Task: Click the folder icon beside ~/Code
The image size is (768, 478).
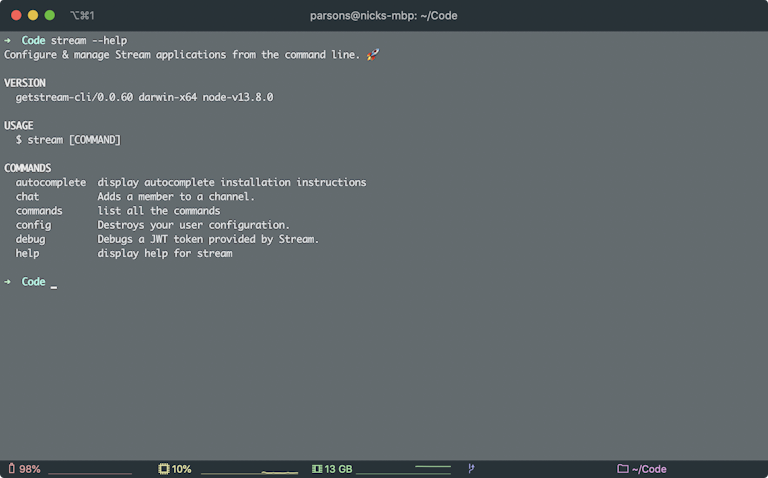Action: pos(623,469)
